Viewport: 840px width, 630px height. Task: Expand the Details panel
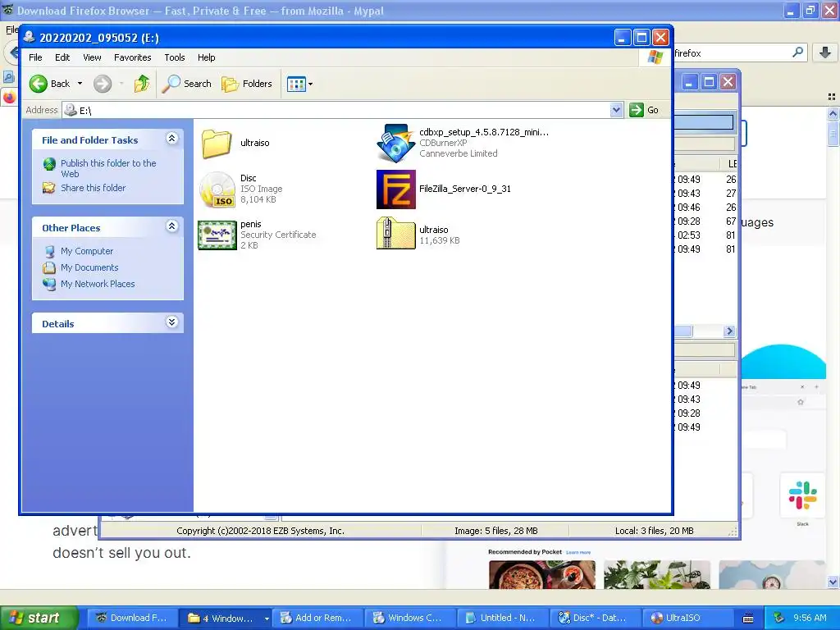tap(171, 322)
